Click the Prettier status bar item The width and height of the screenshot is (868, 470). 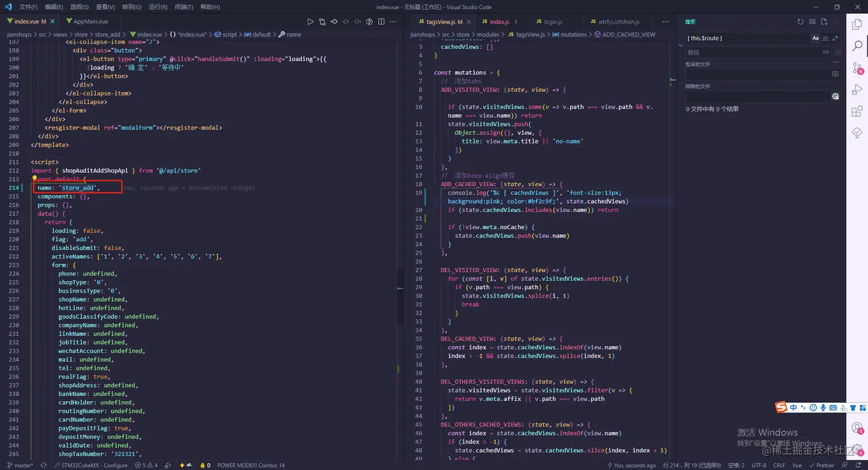[821, 465]
